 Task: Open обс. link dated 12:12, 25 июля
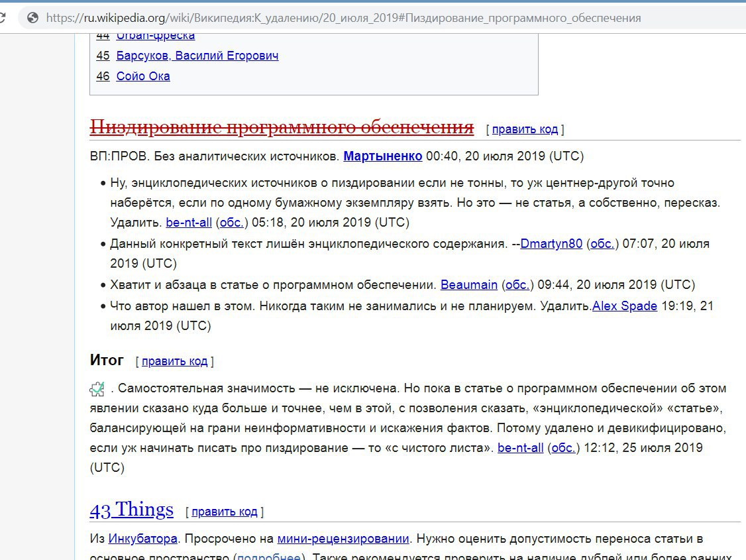point(564,448)
